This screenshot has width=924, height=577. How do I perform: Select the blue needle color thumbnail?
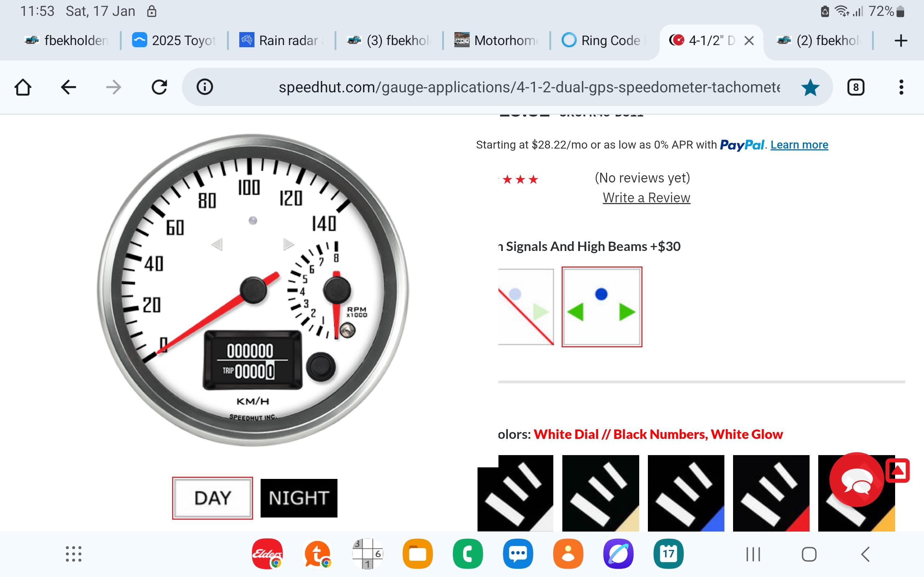click(x=686, y=493)
